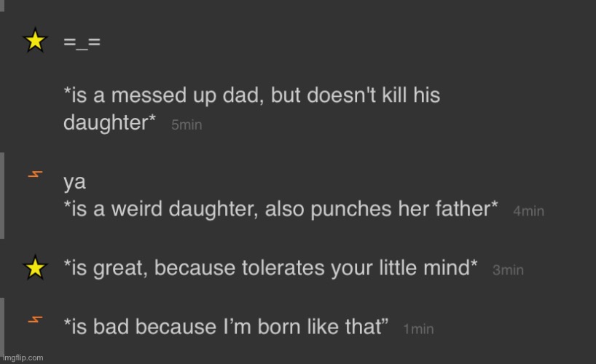This screenshot has width=596, height=364.
Task: Click the gray bar left of the "ya" message
Action: [x=2, y=196]
